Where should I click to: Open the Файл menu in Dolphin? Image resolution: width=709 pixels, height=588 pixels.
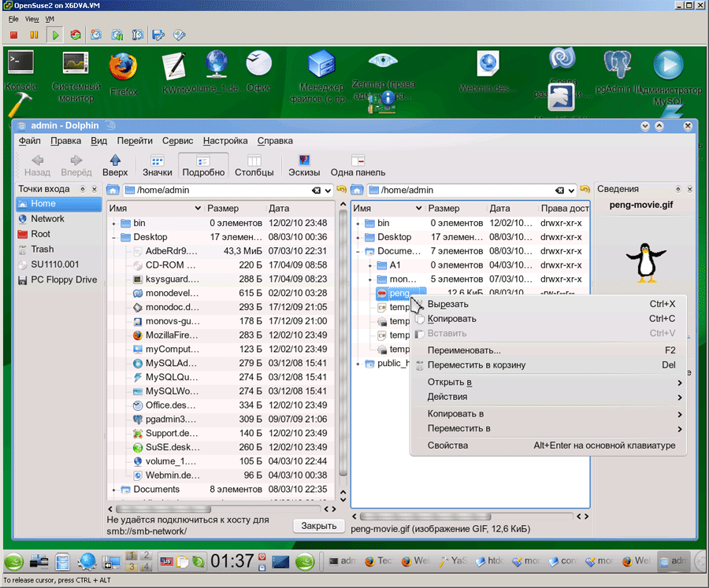29,141
